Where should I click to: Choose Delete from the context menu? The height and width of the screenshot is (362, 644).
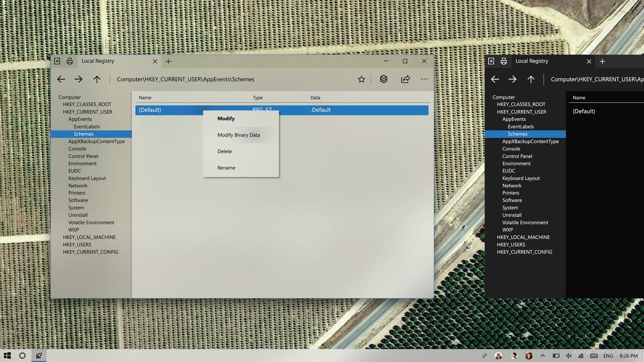pos(241,151)
